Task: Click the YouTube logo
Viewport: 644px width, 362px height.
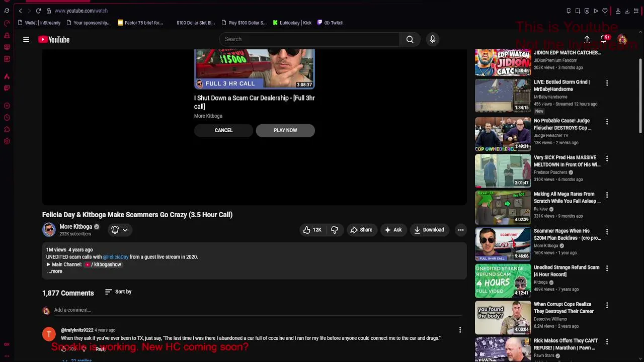Action: pyautogui.click(x=54, y=40)
